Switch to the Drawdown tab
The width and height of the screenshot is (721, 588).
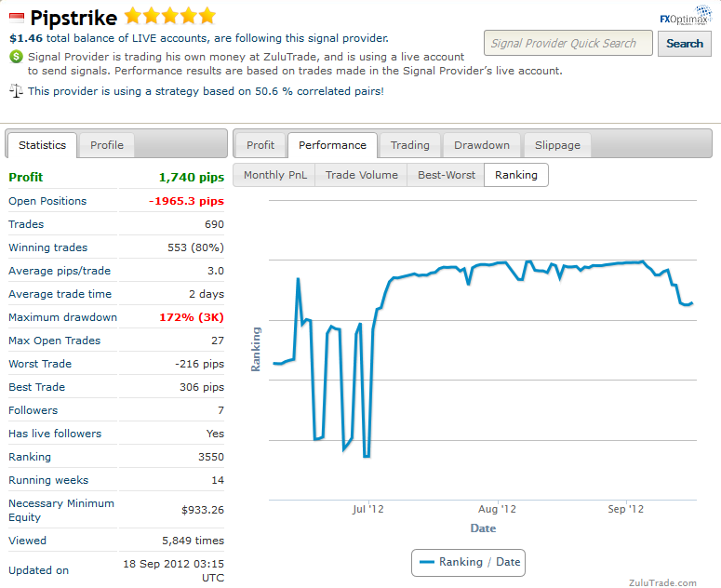point(482,145)
